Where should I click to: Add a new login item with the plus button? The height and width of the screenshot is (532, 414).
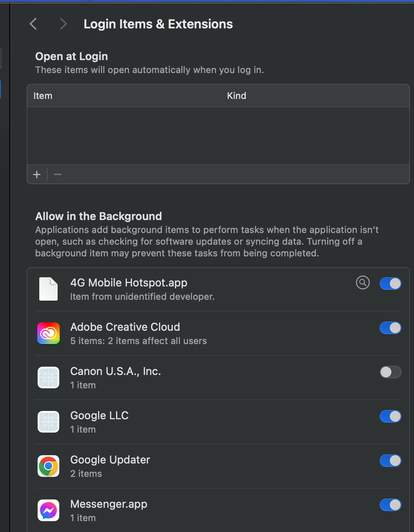point(37,174)
